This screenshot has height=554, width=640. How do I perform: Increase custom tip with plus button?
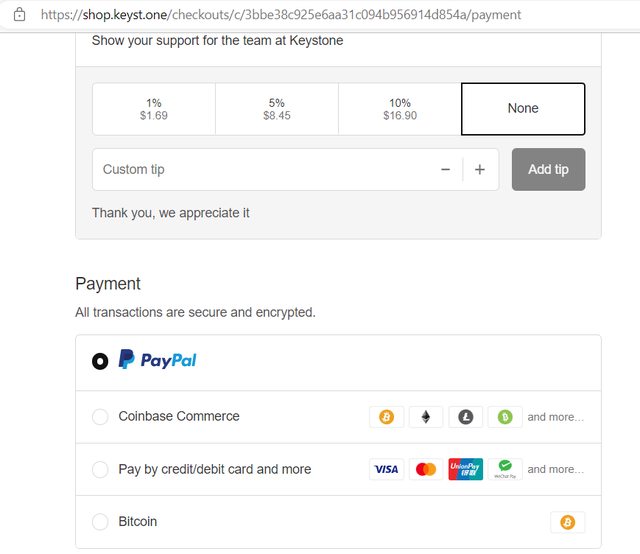(480, 169)
